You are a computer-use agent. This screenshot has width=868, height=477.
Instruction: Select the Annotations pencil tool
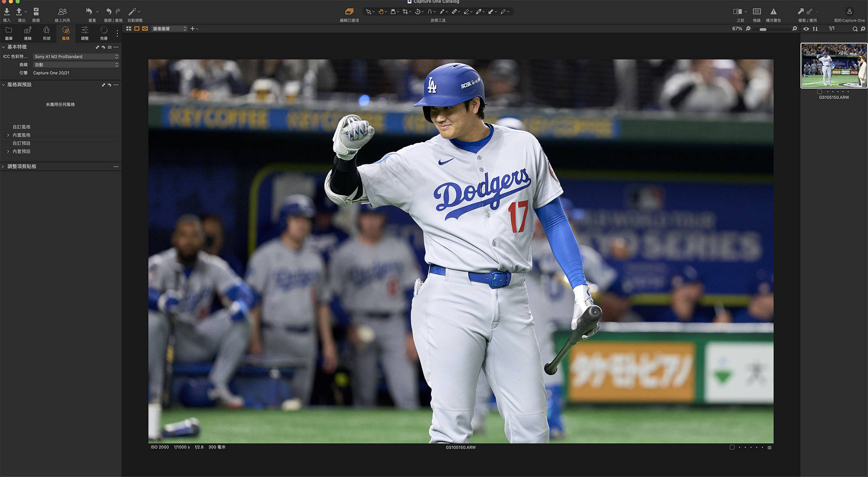[503, 12]
